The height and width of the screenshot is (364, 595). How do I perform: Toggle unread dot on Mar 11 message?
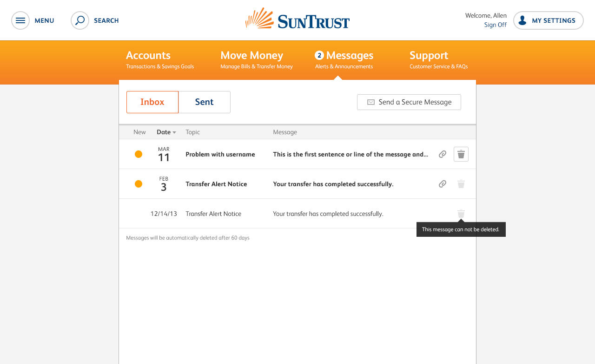(x=139, y=154)
